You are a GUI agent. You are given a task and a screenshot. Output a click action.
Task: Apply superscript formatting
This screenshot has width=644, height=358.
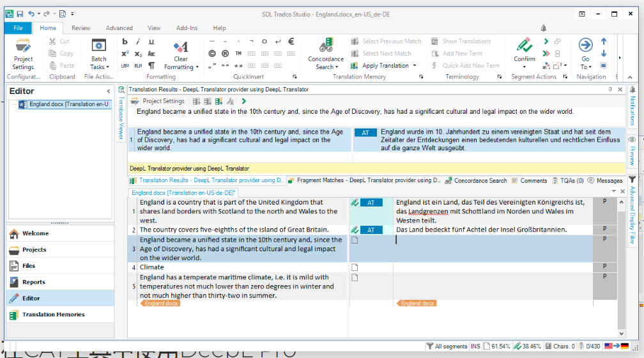tap(125, 54)
